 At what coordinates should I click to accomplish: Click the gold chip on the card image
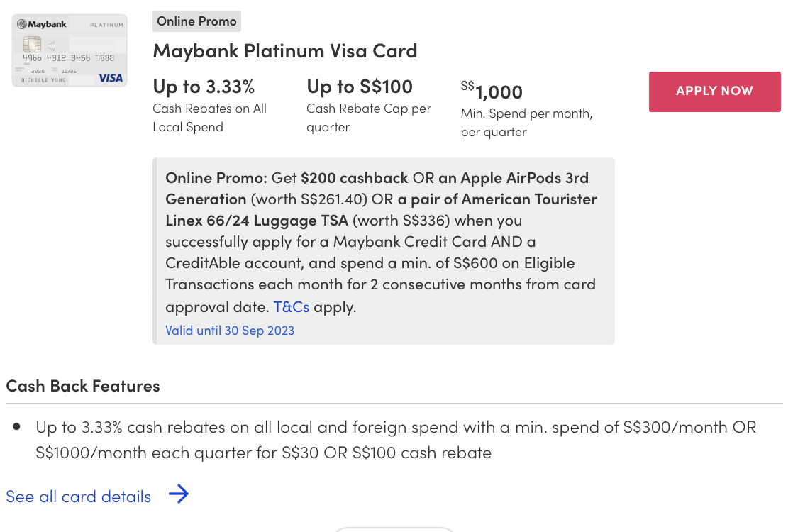(30, 44)
